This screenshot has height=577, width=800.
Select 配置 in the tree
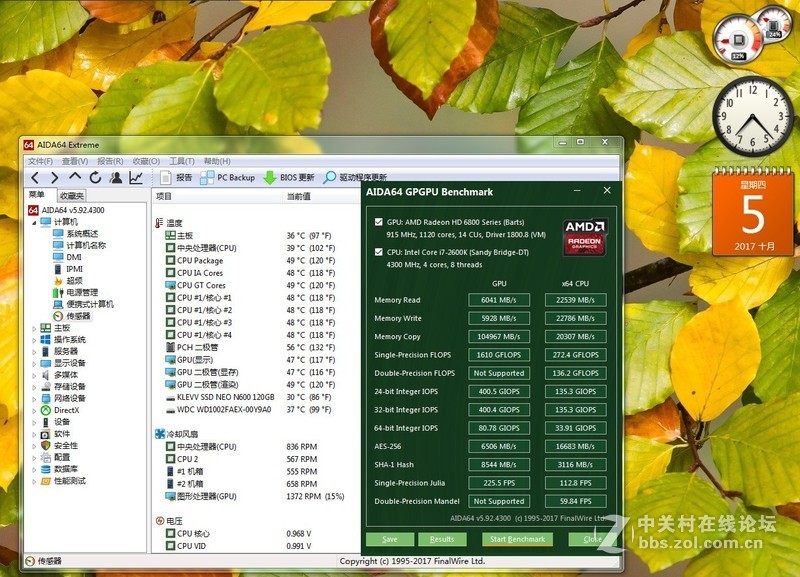(x=55, y=457)
